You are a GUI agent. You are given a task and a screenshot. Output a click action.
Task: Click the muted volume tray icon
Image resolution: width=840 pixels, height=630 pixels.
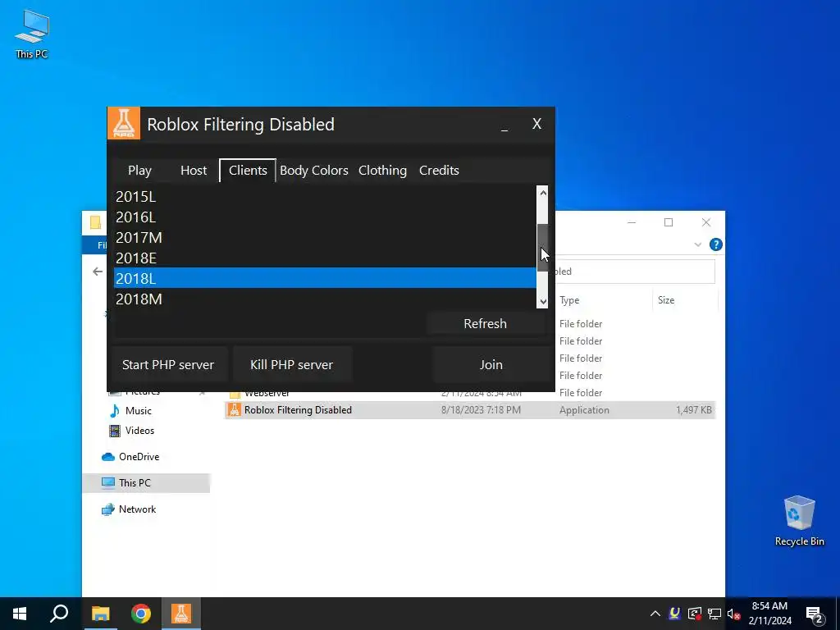point(734,614)
